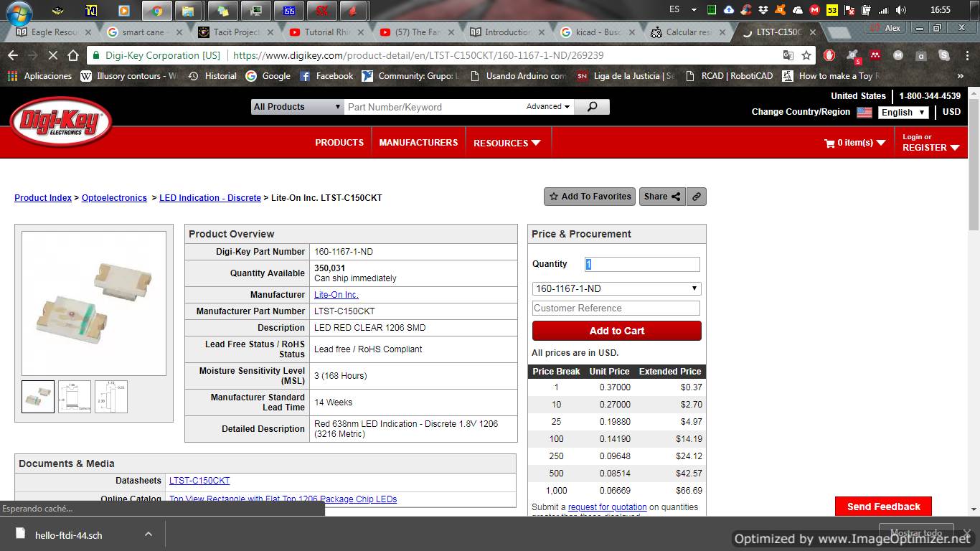Open the request for quotation link
The height and width of the screenshot is (551, 980).
[608, 507]
